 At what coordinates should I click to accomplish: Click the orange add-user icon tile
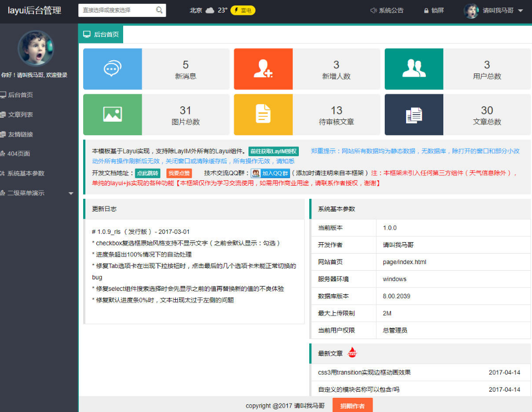263,69
